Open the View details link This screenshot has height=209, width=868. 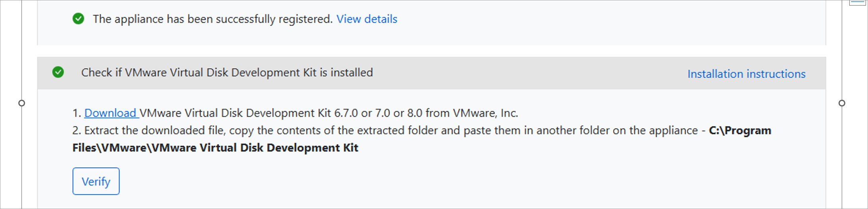click(367, 19)
